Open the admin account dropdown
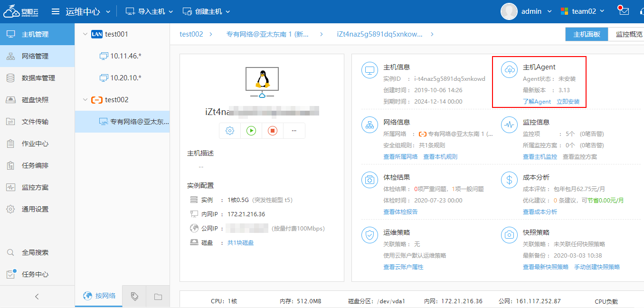Screen dimensions: 644x308 [x=537, y=11]
